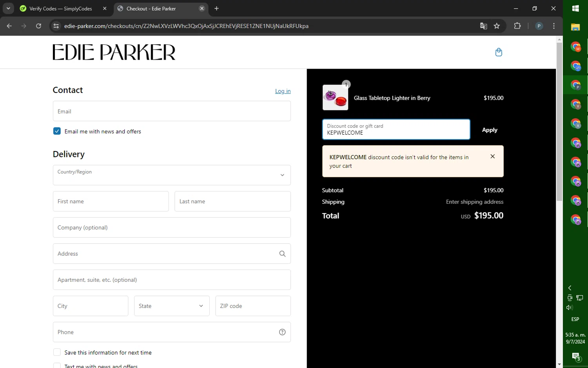Open the taskbar clock showing 5:35 a. m.

click(575, 338)
